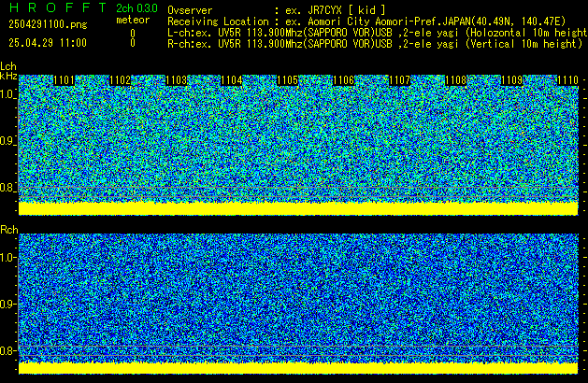588x383 pixels.
Task: Click the L-ch UV5R receiver description line
Action: point(378,33)
